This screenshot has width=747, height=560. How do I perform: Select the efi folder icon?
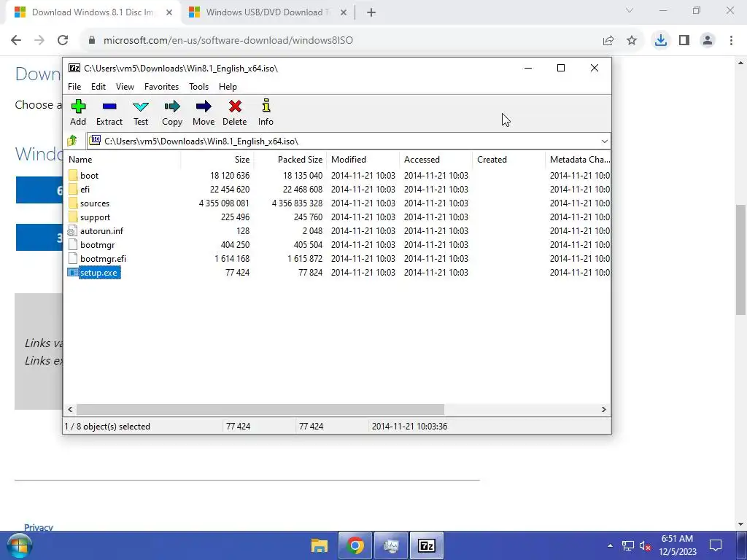click(72, 189)
